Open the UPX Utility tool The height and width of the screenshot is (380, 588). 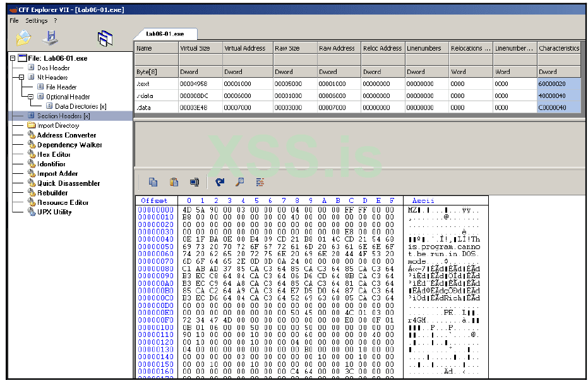click(x=54, y=212)
